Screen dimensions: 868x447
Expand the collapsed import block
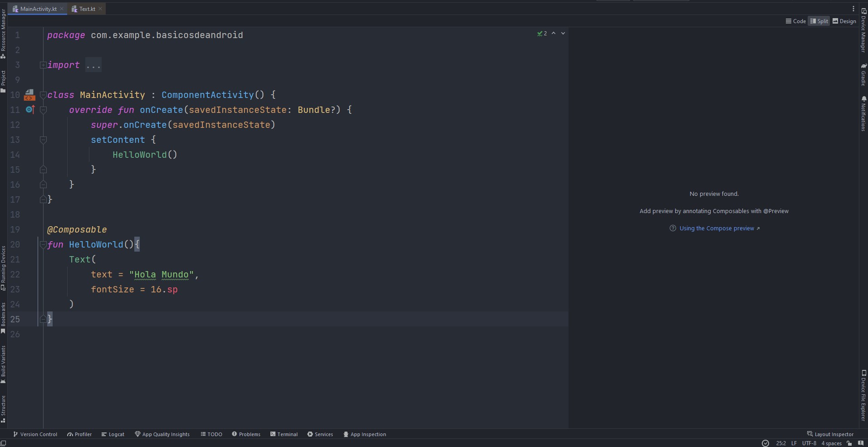click(43, 65)
